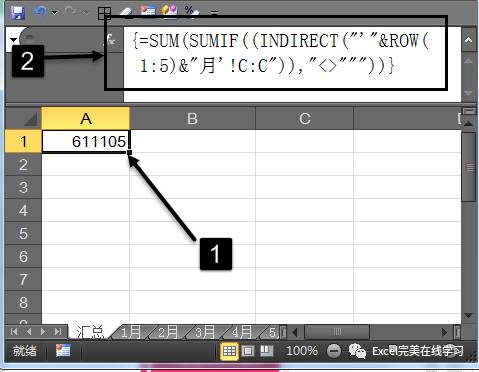This screenshot has height=372, width=479.
Task: Click the 就绪 status indicator
Action: point(25,351)
